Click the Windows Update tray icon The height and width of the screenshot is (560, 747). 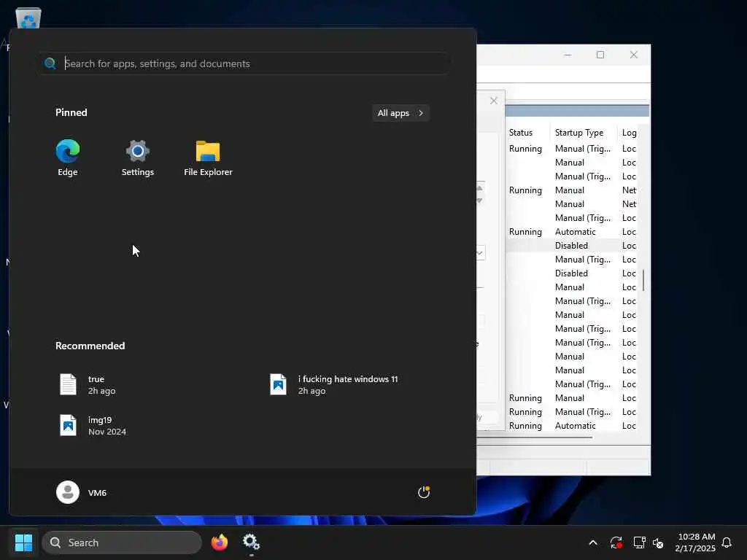coord(616,542)
